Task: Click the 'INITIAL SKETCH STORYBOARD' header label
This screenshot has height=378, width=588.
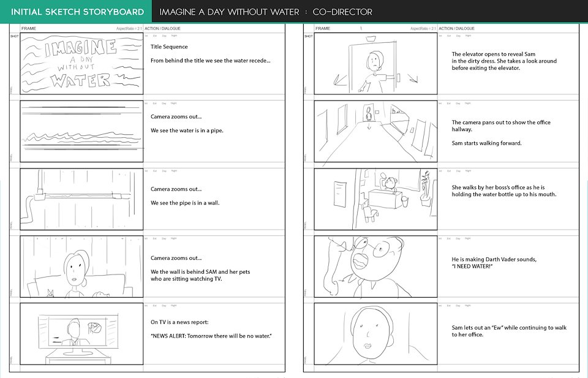Action: tap(77, 12)
